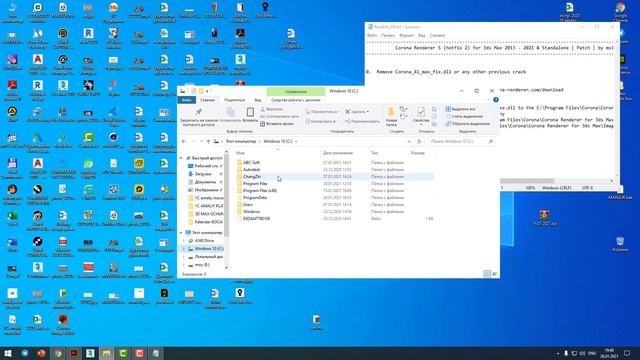640x360 pixels.
Task: Click the Up arrow navigation button
Action: point(208,141)
